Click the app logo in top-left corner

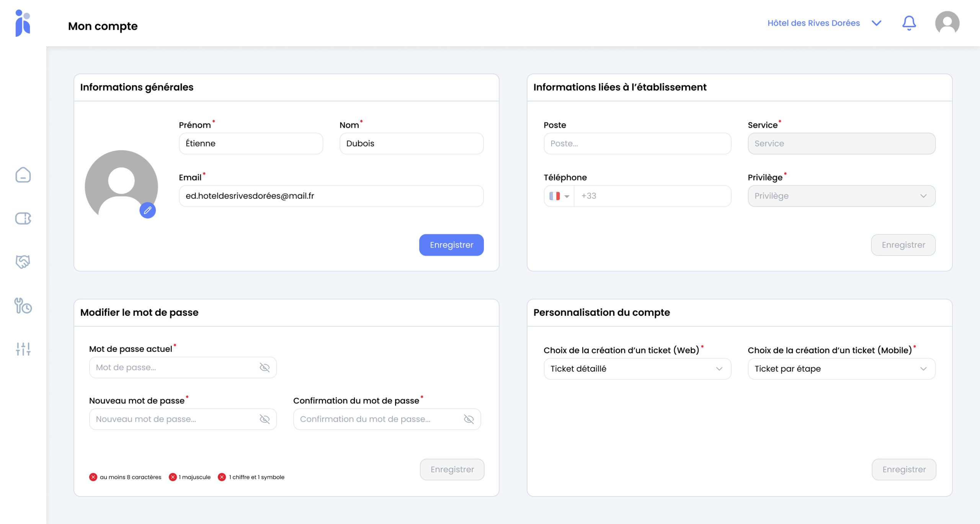pyautogui.click(x=23, y=23)
